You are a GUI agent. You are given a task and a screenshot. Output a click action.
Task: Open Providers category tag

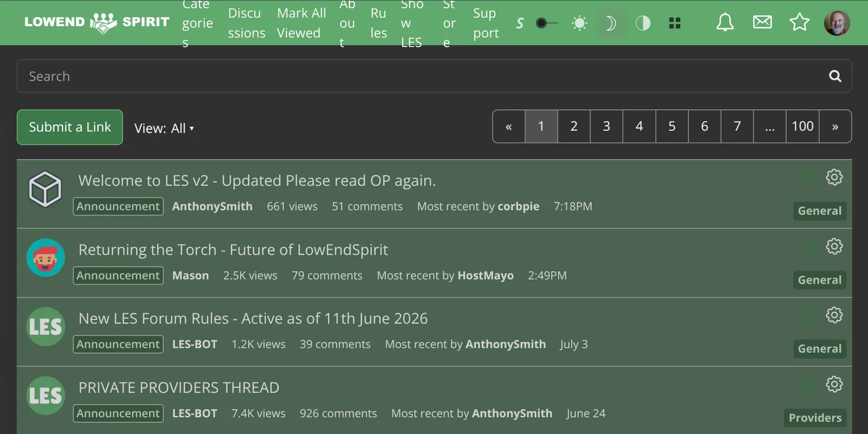[815, 418]
